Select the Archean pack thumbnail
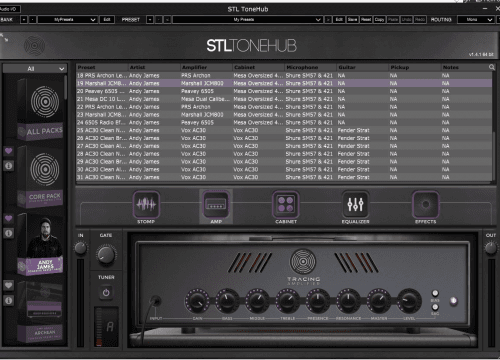 click(40, 312)
